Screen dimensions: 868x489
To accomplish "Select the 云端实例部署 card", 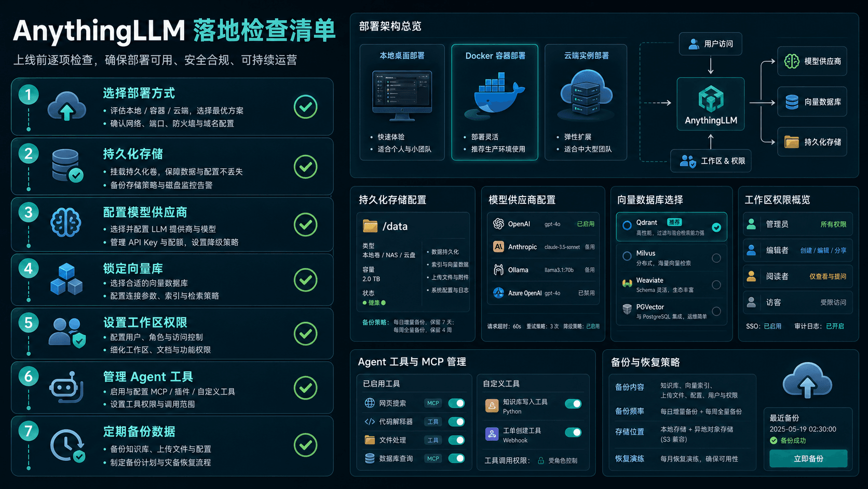I will coord(586,102).
